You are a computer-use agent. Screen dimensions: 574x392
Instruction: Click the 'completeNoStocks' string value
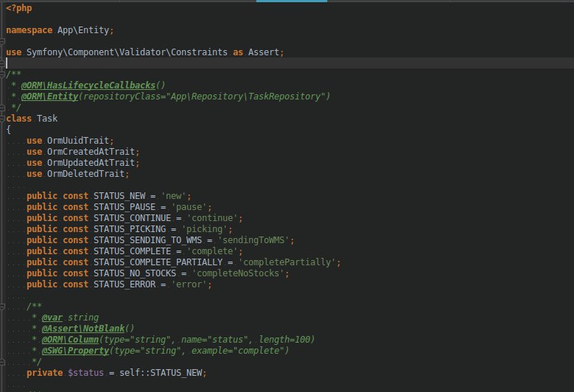tap(238, 273)
